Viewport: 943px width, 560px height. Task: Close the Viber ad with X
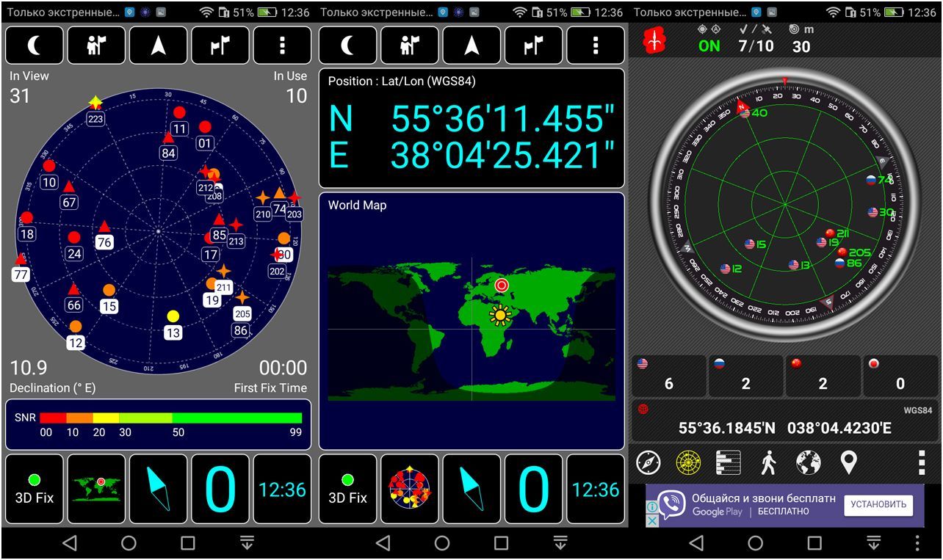[x=651, y=520]
